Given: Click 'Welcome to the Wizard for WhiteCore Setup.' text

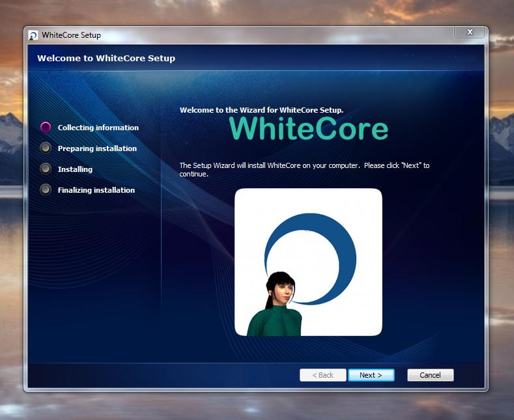Looking at the screenshot, I should point(262,110).
